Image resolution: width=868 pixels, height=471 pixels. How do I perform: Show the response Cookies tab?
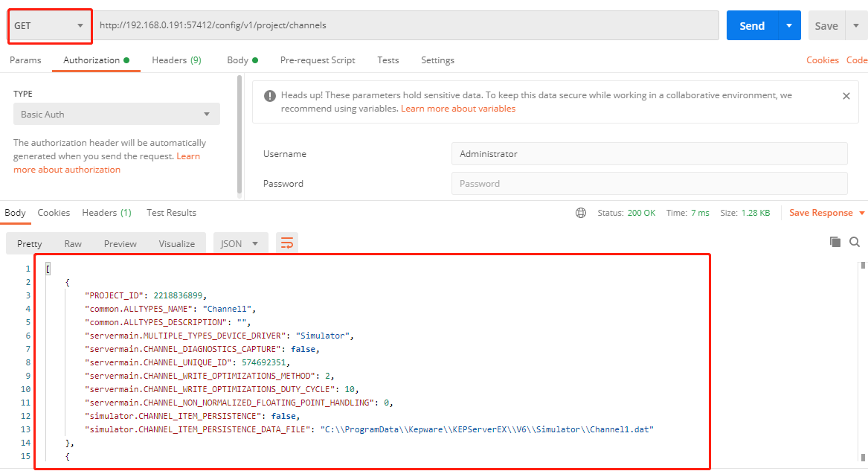coord(54,213)
